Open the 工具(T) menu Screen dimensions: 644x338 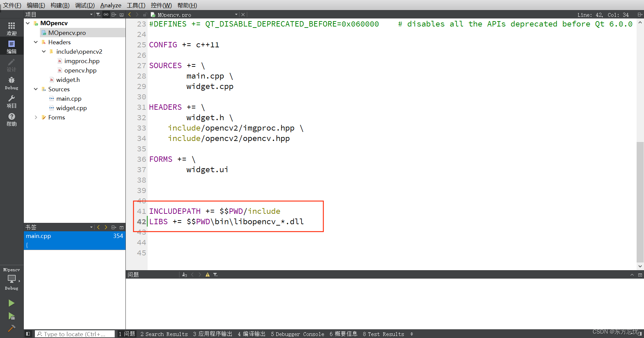tap(136, 5)
